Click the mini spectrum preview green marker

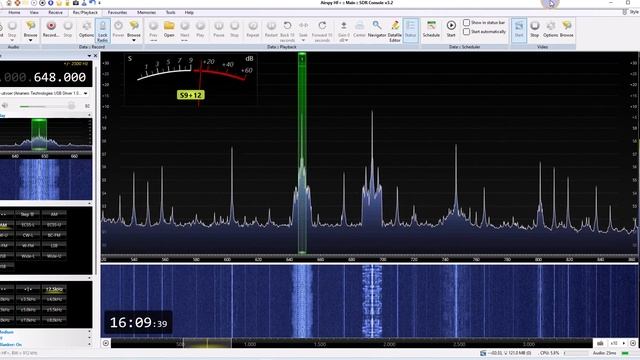39,135
